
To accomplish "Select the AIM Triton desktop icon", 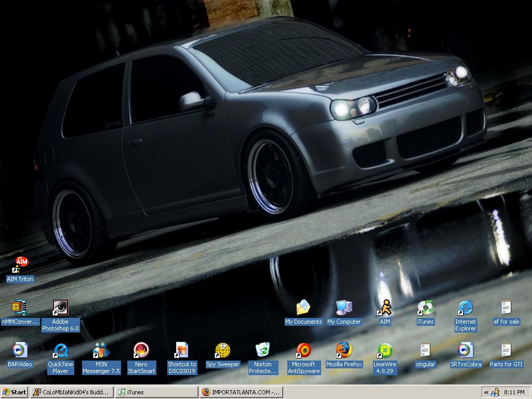I will (21, 264).
